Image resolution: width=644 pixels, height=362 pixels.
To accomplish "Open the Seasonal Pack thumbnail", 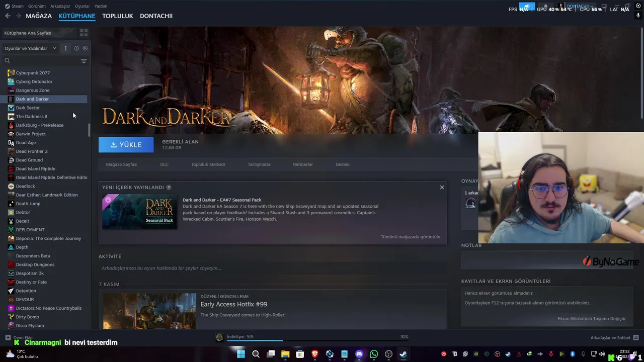I will pos(139,212).
